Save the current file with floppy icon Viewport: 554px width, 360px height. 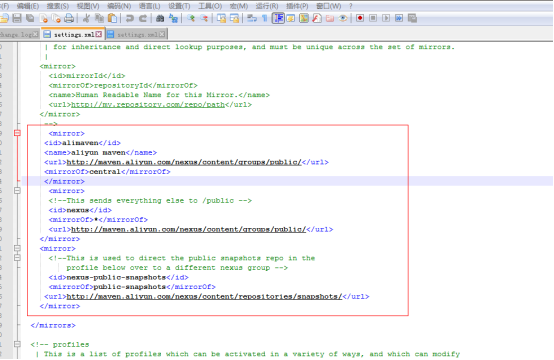point(17,18)
